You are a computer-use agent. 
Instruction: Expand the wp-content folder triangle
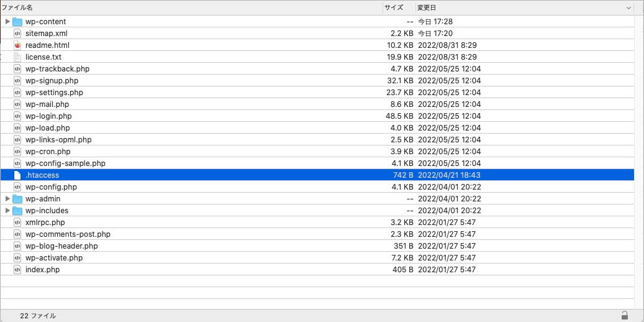pos(7,21)
